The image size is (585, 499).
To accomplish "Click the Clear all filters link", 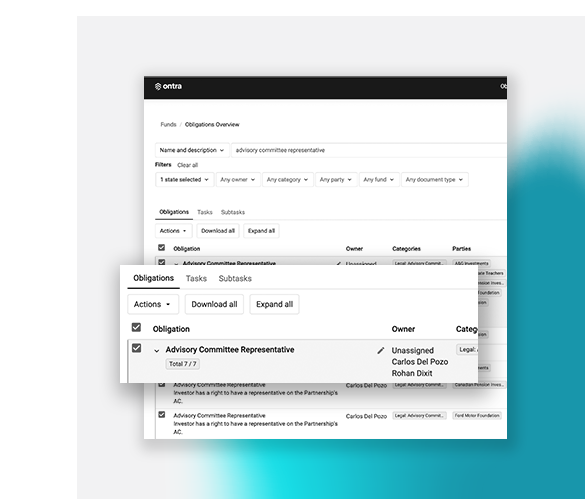I will 187,165.
